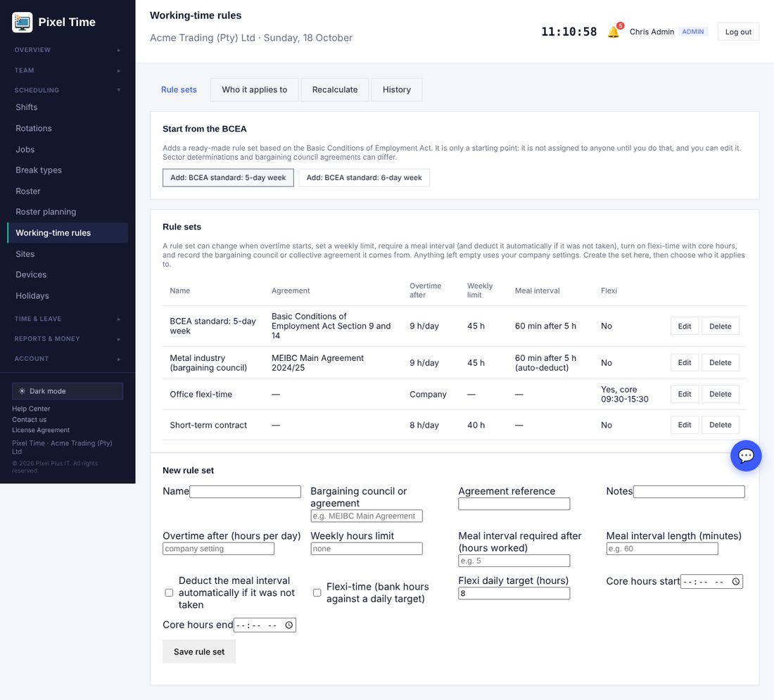Toggle Dark mode in the sidebar
Image resolution: width=774 pixels, height=700 pixels.
pyautogui.click(x=68, y=391)
